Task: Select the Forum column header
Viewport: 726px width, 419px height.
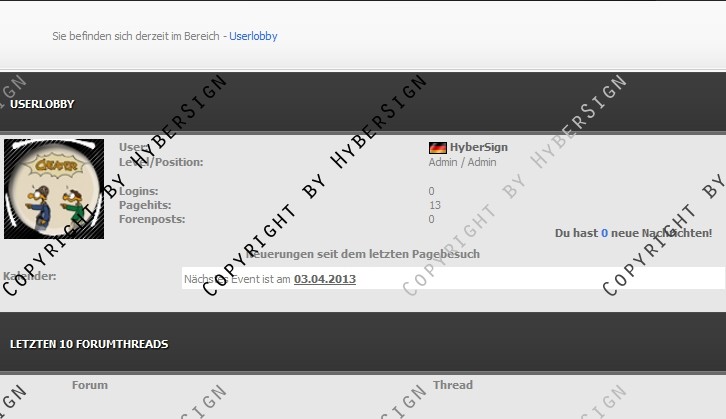Action: coord(90,385)
